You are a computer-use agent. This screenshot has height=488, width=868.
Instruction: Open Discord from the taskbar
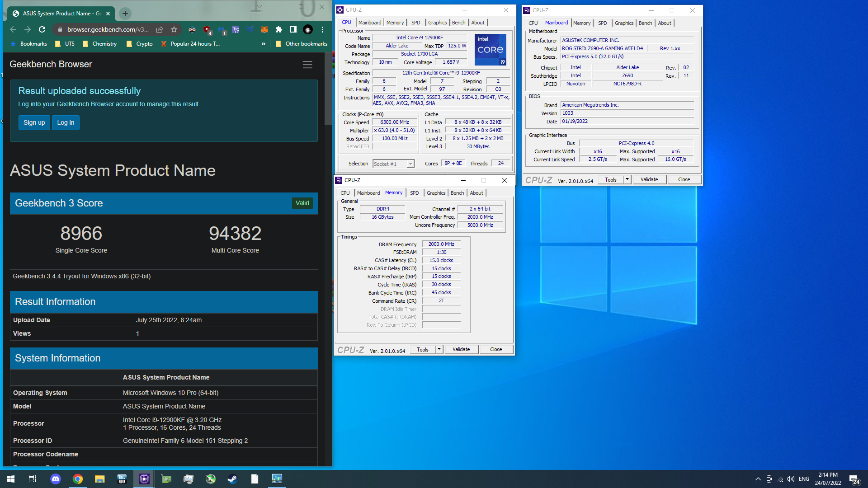point(56,479)
